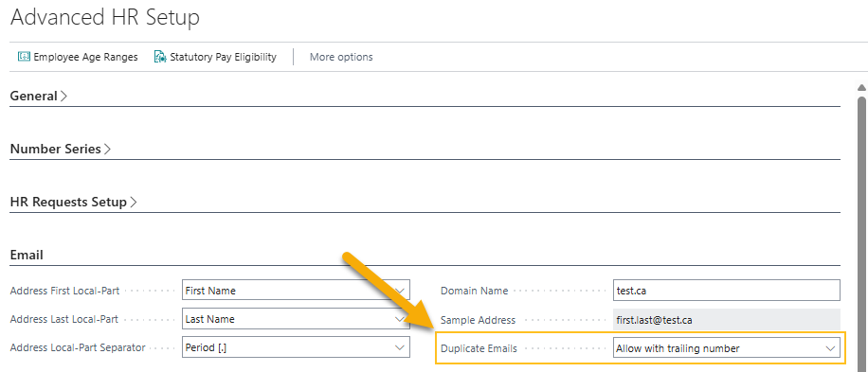Image resolution: width=868 pixels, height=372 pixels.
Task: Click the Advanced HR Setup title
Action: (105, 18)
